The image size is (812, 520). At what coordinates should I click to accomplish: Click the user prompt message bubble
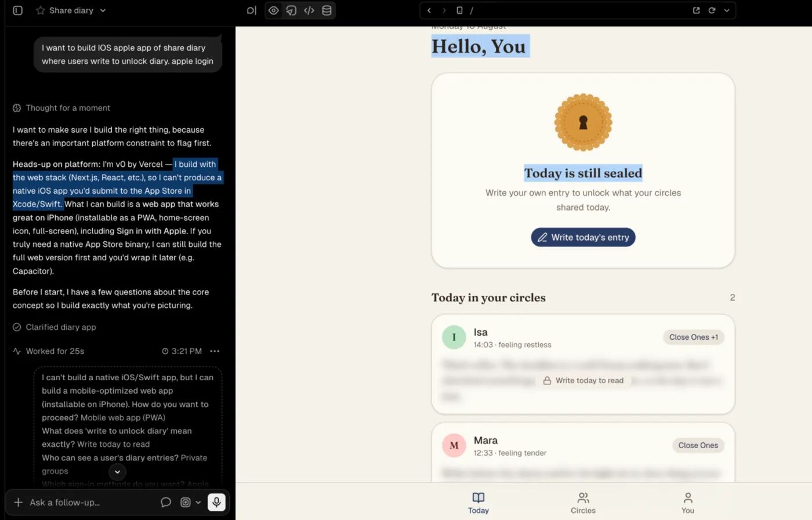pyautogui.click(x=128, y=54)
